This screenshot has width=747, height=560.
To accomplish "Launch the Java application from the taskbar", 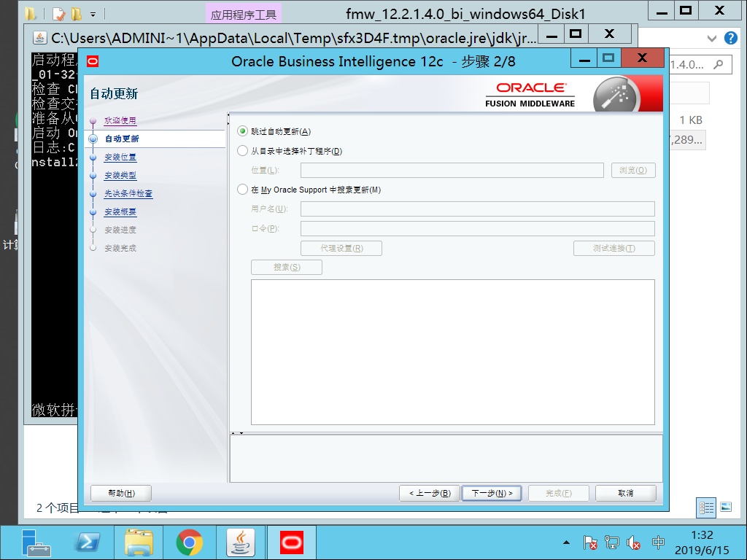I will coord(240,542).
